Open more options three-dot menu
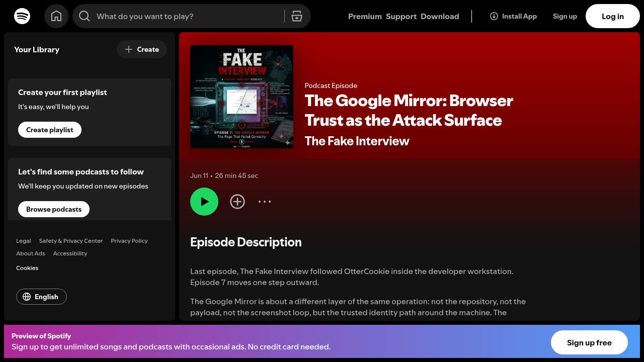The image size is (644, 362). [265, 202]
